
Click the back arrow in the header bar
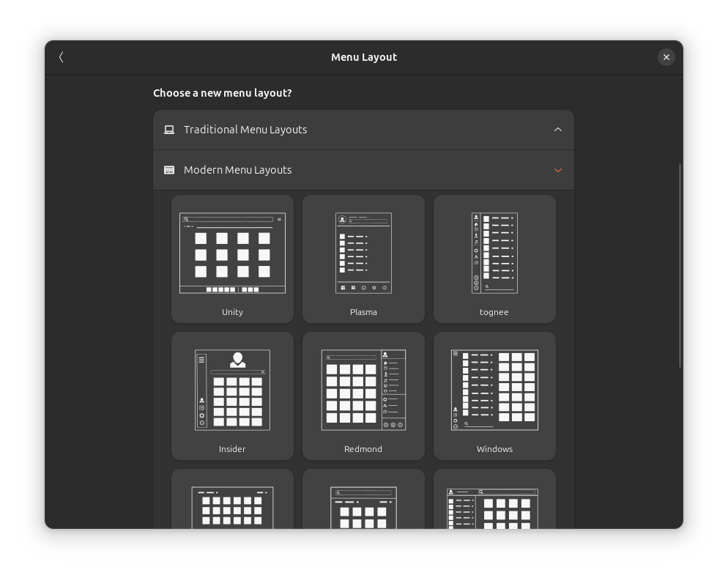pos(62,57)
